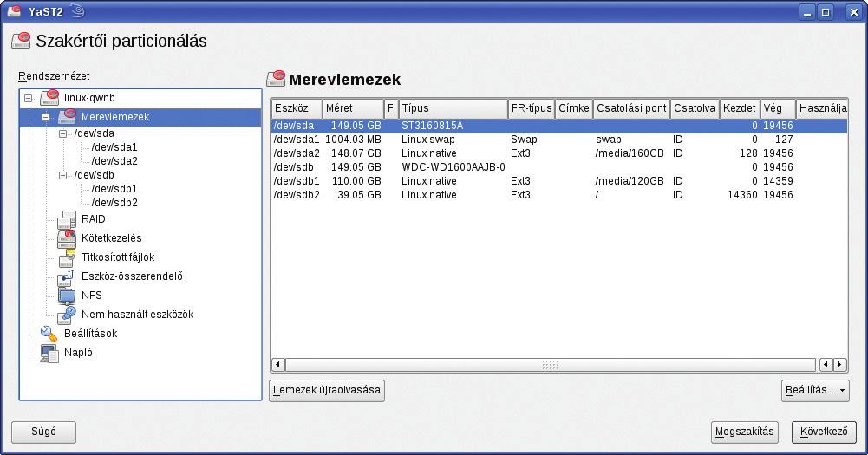Click table scrollbar left arrow at start
Image resolution: width=868 pixels, height=455 pixels.
coord(278,364)
